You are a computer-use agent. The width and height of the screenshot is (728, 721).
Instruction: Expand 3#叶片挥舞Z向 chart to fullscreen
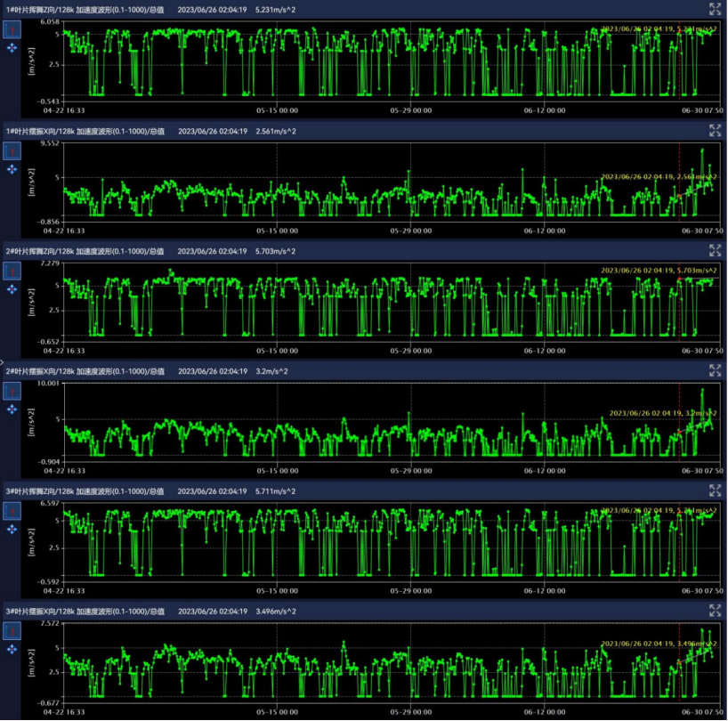[715, 490]
